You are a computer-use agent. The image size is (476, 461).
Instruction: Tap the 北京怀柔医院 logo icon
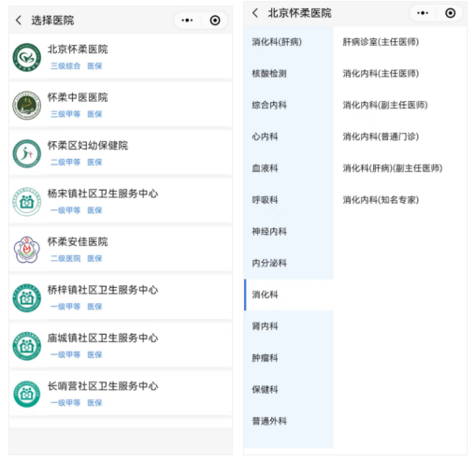[x=27, y=57]
